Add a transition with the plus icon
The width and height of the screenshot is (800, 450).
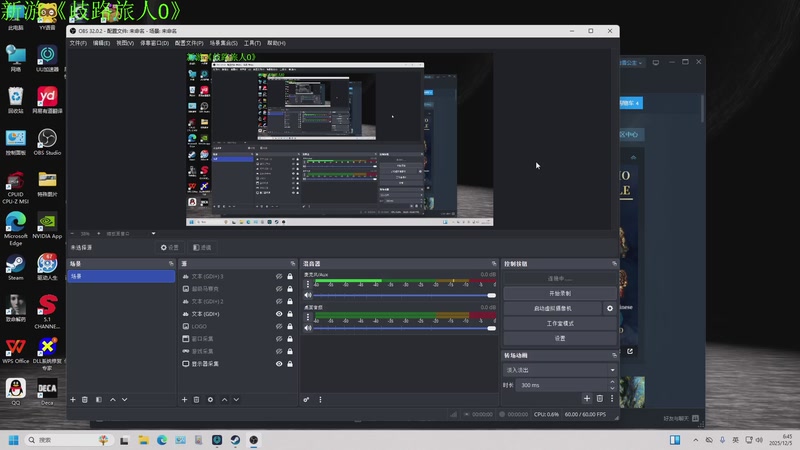coord(587,398)
